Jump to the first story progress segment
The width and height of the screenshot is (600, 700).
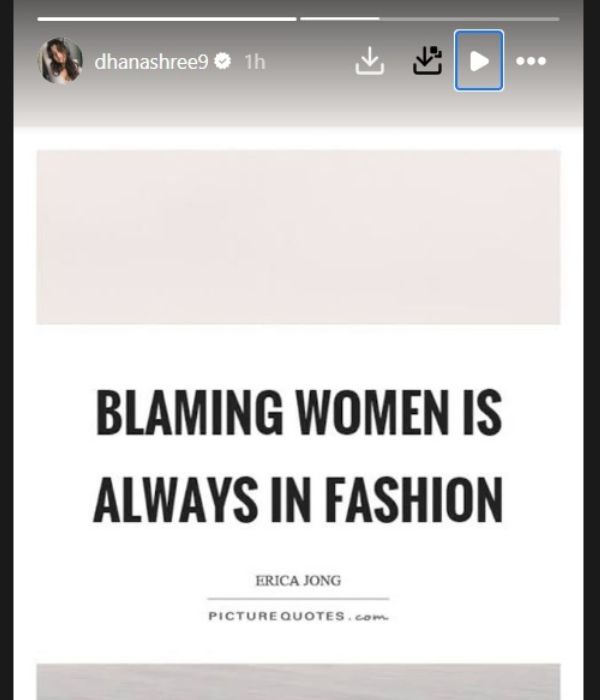pos(167,19)
